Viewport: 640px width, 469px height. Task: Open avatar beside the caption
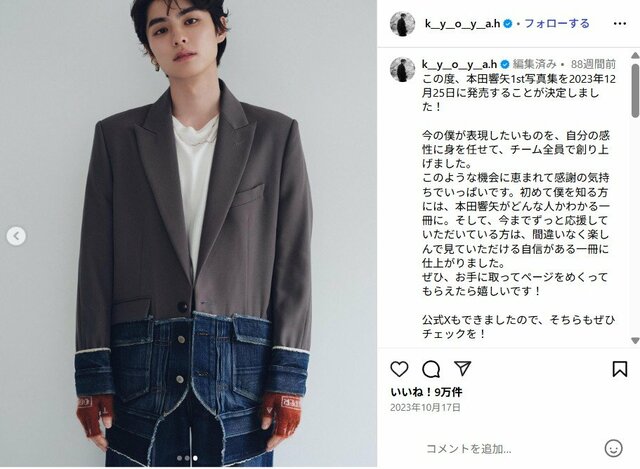click(402, 69)
